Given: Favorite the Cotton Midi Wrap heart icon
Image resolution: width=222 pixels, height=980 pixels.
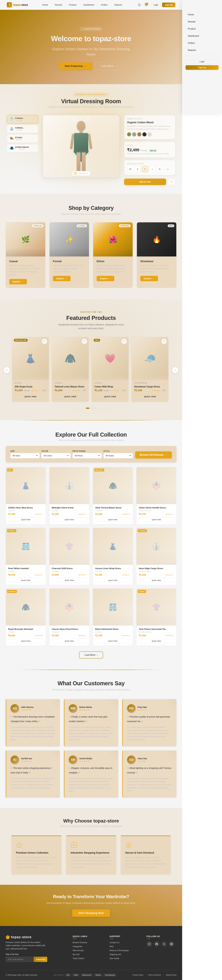Looking at the screenshot, I should tap(124, 341).
